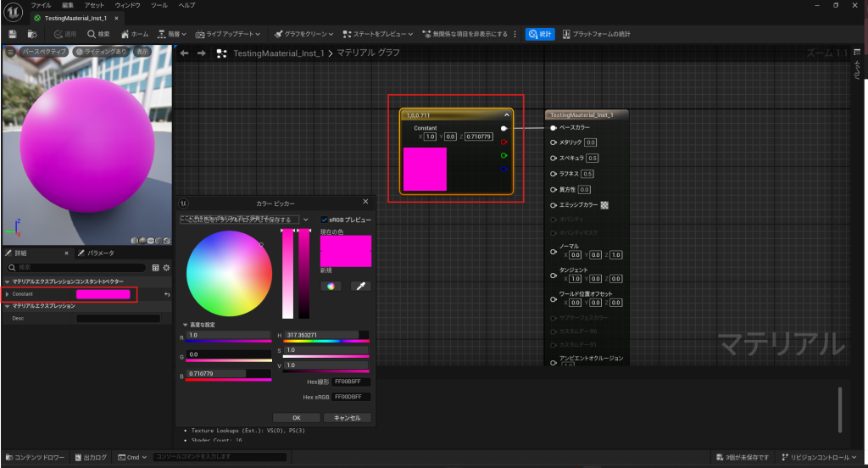Reset the Constant property to default

(x=167, y=294)
